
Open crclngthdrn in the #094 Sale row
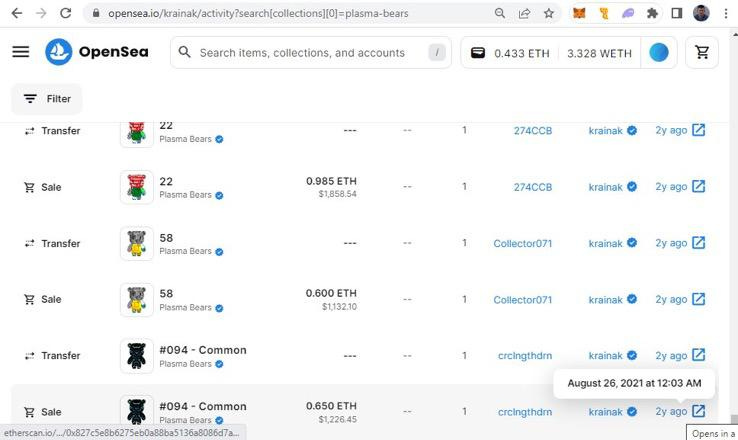click(x=525, y=412)
